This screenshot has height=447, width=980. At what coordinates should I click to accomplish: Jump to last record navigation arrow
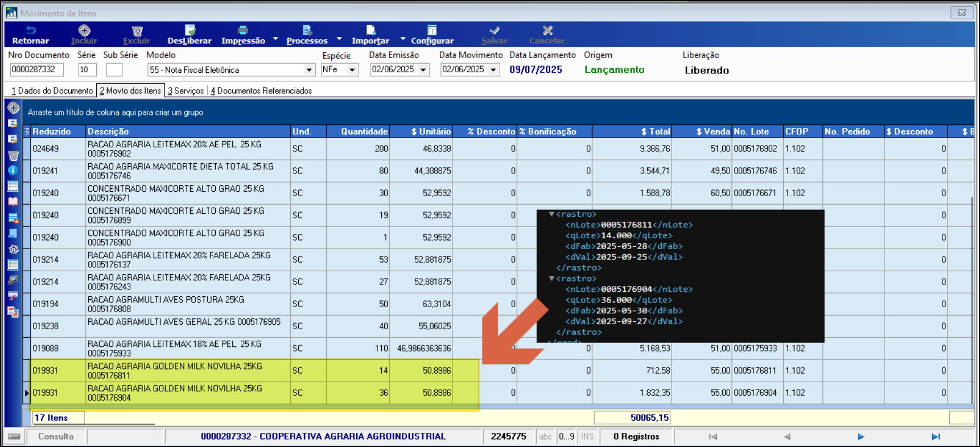935,437
